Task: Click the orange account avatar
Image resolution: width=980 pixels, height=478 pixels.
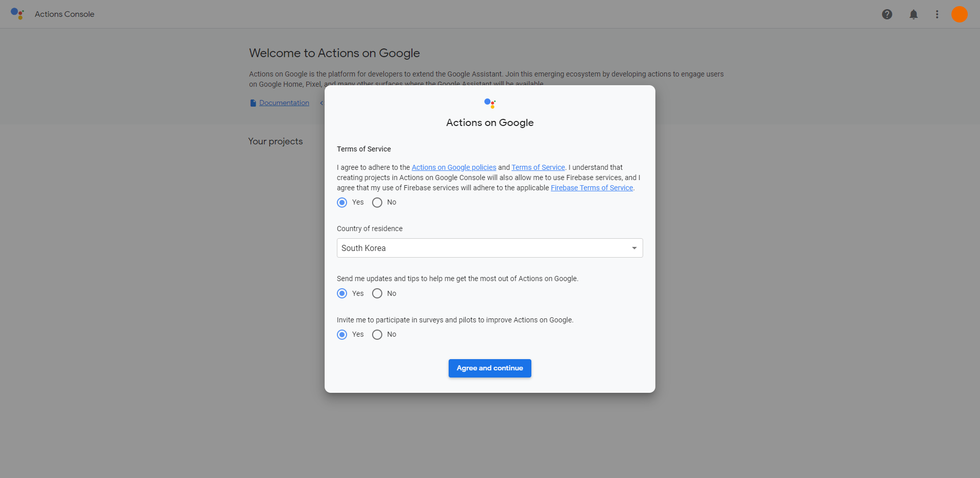Action: pos(960,14)
